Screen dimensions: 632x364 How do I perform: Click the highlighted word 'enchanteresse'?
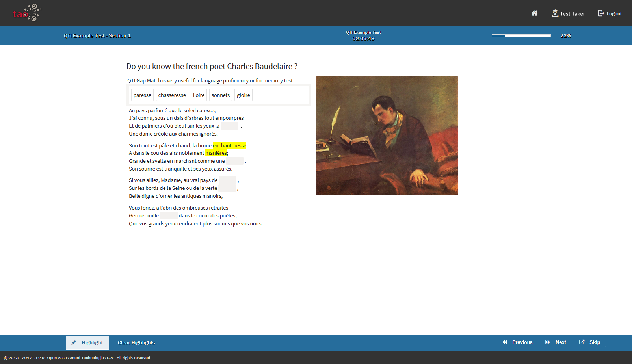(229, 145)
